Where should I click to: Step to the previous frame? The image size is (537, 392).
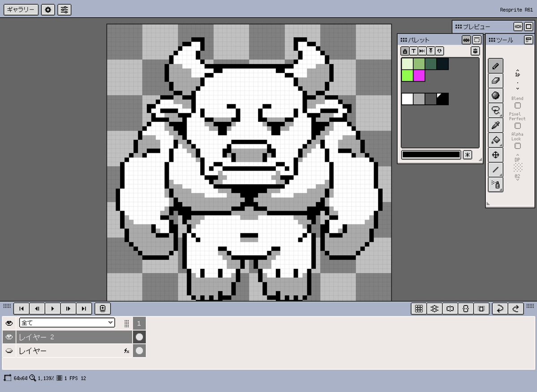[37, 308]
